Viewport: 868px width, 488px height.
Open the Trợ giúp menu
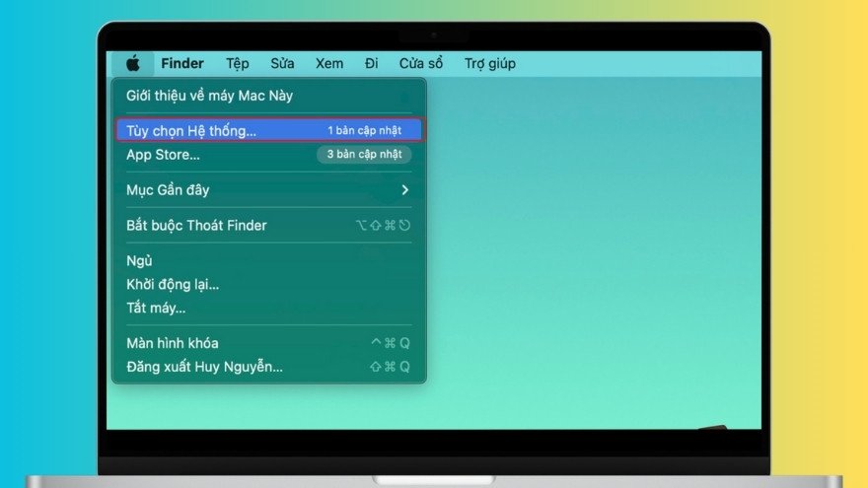490,64
